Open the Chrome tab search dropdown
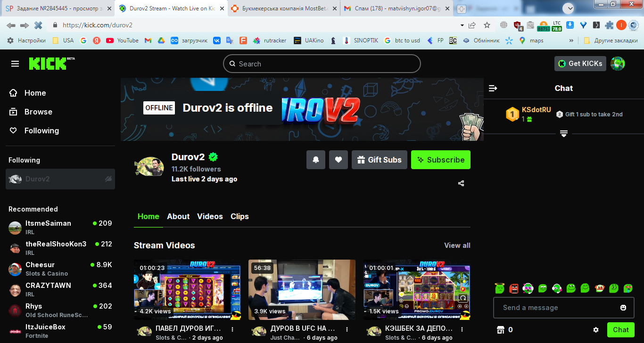 568,8
